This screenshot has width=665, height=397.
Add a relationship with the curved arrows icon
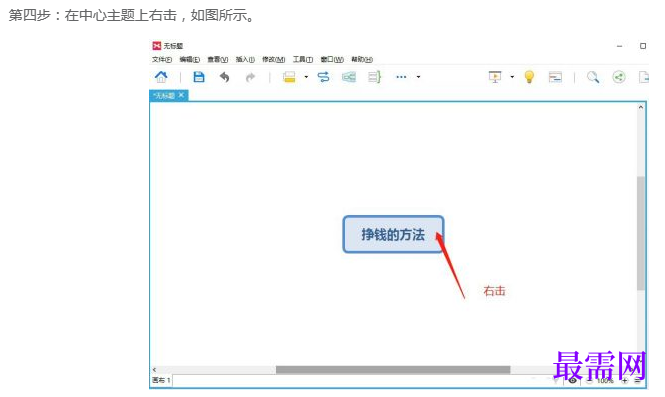point(323,77)
